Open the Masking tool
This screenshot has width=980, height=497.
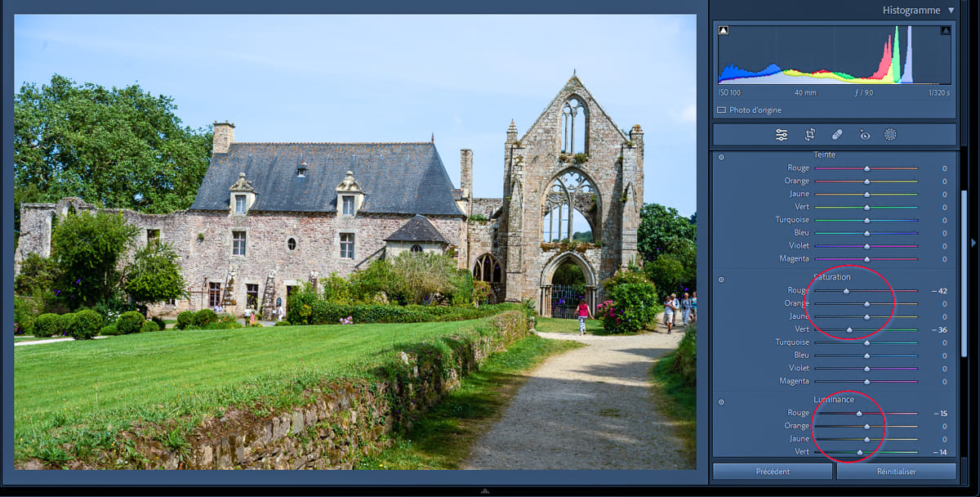click(x=890, y=135)
